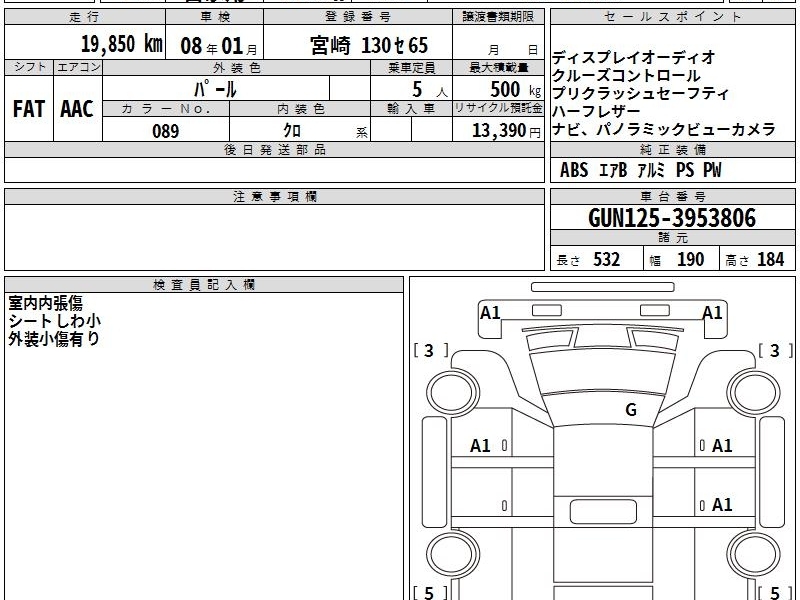Click the 輸入車 header
Screen dimensions: 800x600
click(x=411, y=109)
